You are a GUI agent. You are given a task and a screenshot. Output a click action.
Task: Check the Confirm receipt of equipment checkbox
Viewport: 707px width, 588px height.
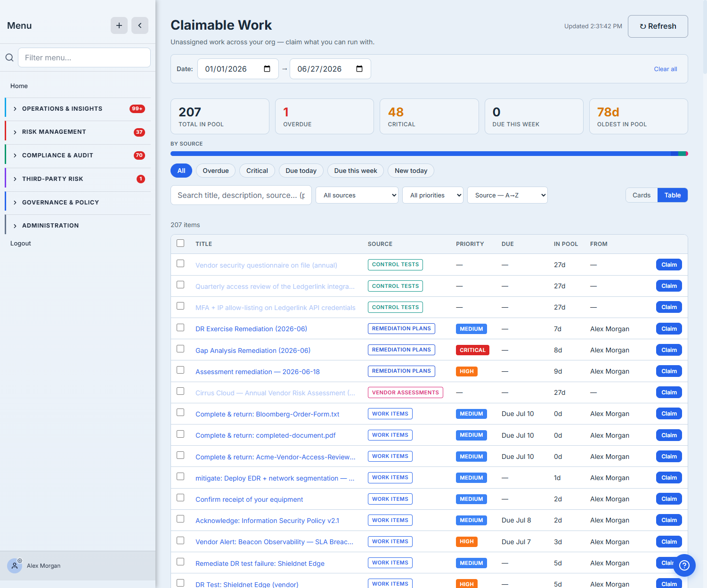pos(180,498)
